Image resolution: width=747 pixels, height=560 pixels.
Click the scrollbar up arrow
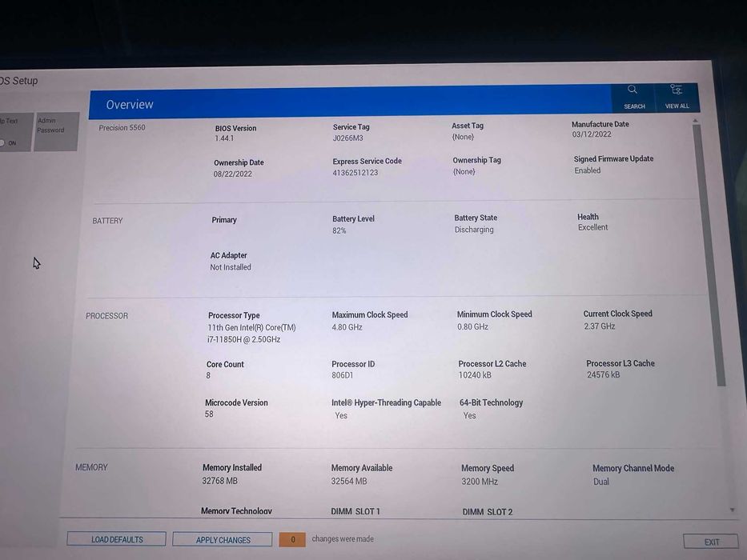click(695, 121)
